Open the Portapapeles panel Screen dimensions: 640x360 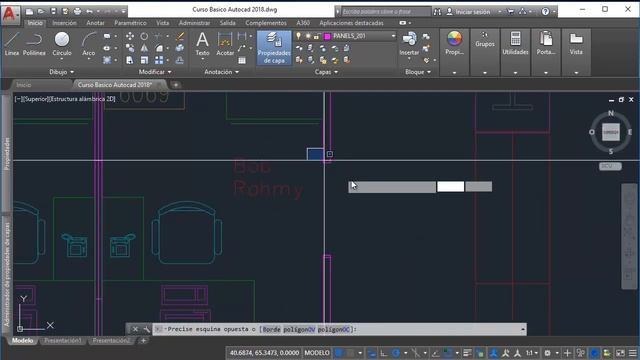tap(546, 43)
